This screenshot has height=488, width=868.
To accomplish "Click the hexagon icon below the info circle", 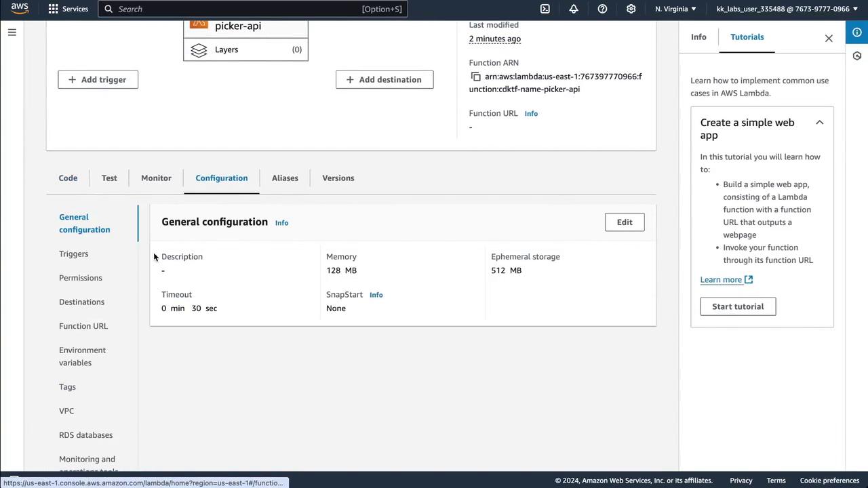I will tap(857, 56).
